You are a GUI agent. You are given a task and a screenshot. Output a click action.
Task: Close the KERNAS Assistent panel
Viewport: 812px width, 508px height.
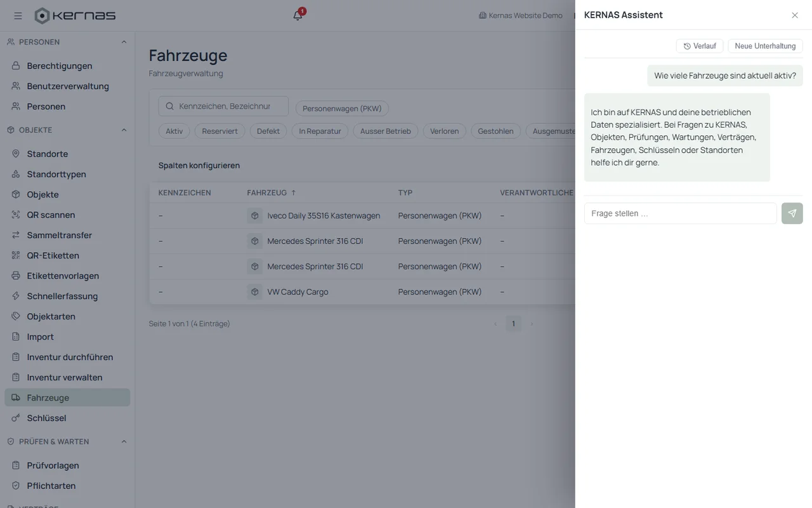tap(795, 15)
